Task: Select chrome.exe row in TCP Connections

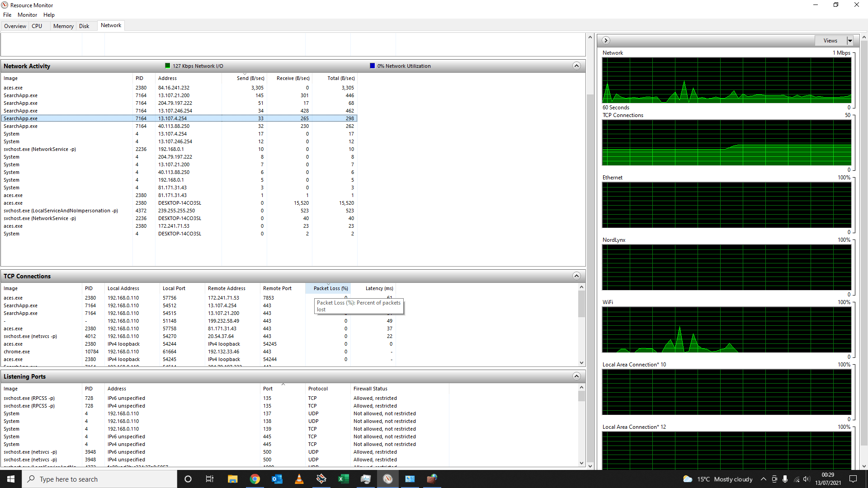Action: (x=199, y=352)
